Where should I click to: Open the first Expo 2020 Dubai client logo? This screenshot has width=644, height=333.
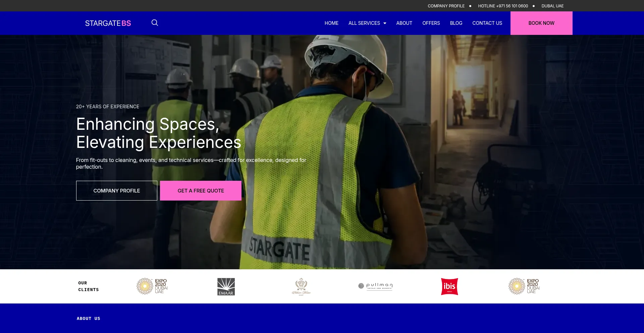(152, 286)
